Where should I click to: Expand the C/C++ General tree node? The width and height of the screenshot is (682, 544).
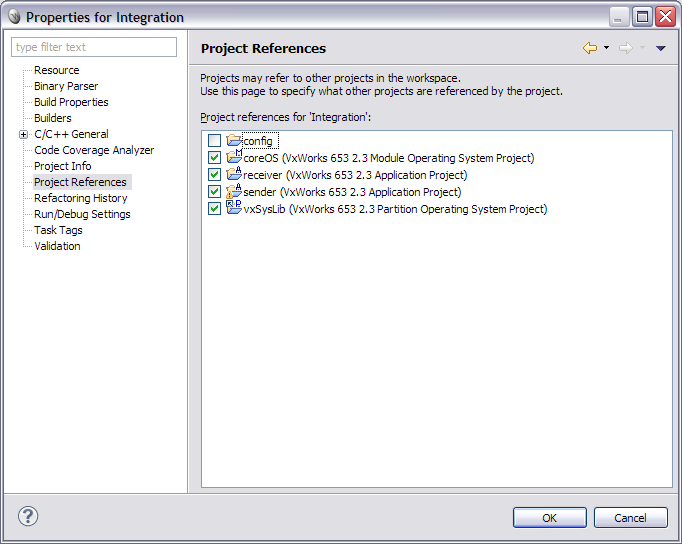pos(23,134)
